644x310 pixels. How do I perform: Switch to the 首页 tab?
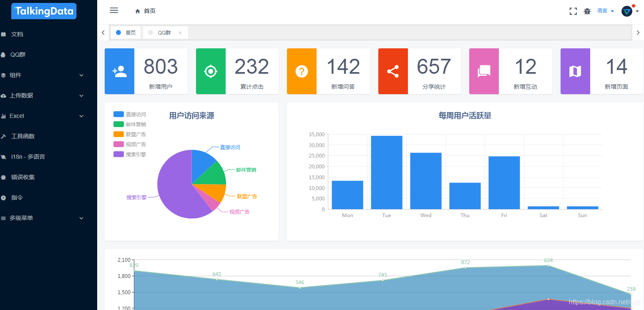(126, 32)
